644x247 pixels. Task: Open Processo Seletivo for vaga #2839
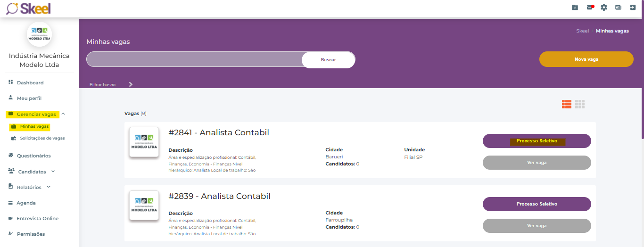[537, 204]
